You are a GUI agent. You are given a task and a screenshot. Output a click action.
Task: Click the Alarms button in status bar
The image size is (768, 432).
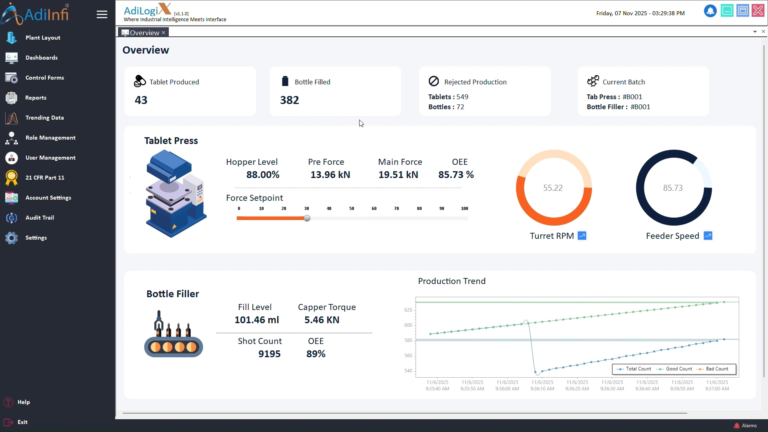click(x=750, y=425)
